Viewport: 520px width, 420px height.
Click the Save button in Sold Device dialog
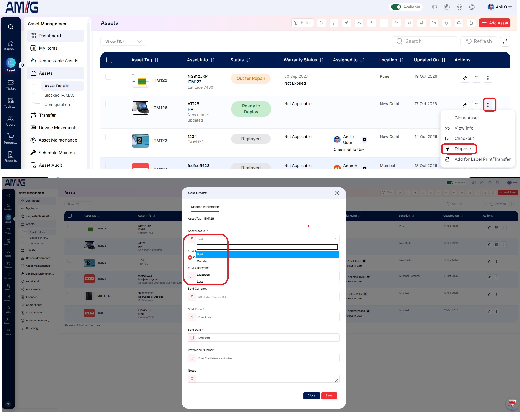point(329,396)
